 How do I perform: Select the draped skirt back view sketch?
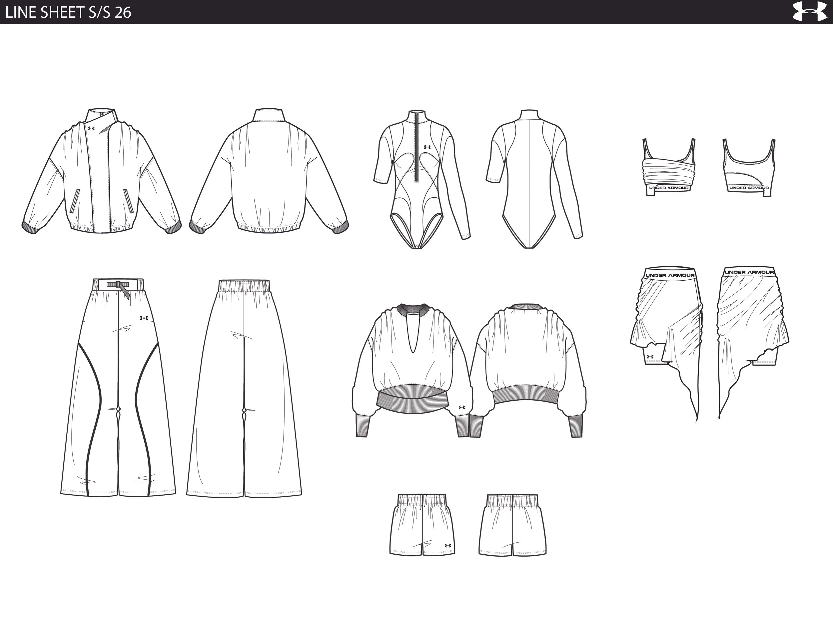click(x=753, y=342)
